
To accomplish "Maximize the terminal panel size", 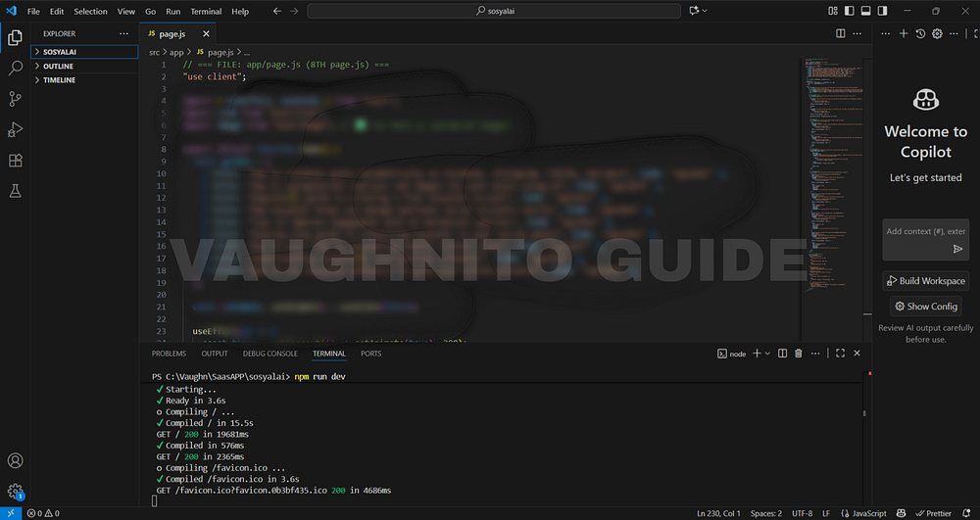I will click(x=840, y=354).
